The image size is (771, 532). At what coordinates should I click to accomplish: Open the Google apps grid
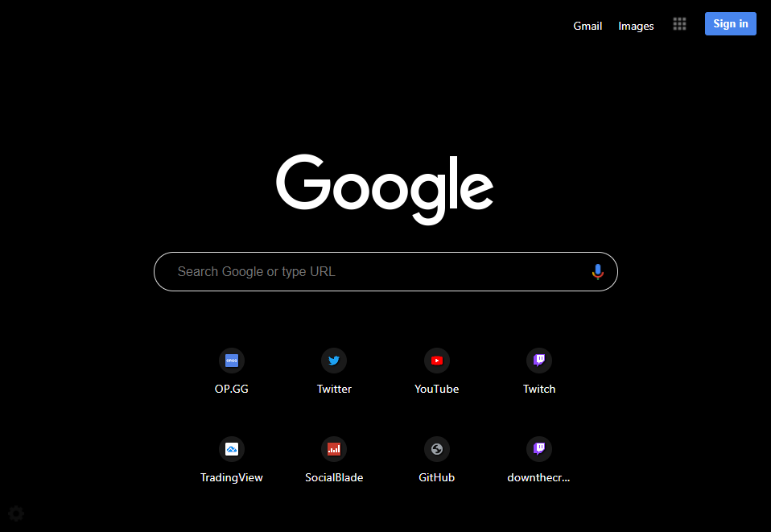click(x=679, y=24)
